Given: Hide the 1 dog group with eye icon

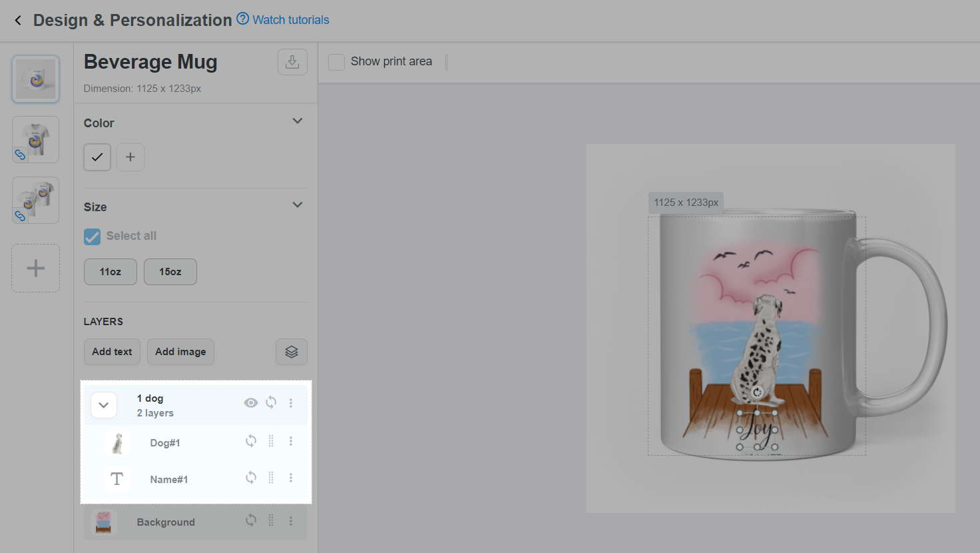Looking at the screenshot, I should click(251, 402).
